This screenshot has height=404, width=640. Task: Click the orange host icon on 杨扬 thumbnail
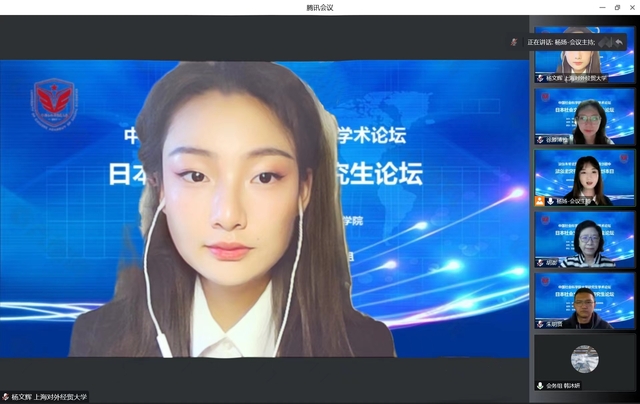pyautogui.click(x=540, y=201)
